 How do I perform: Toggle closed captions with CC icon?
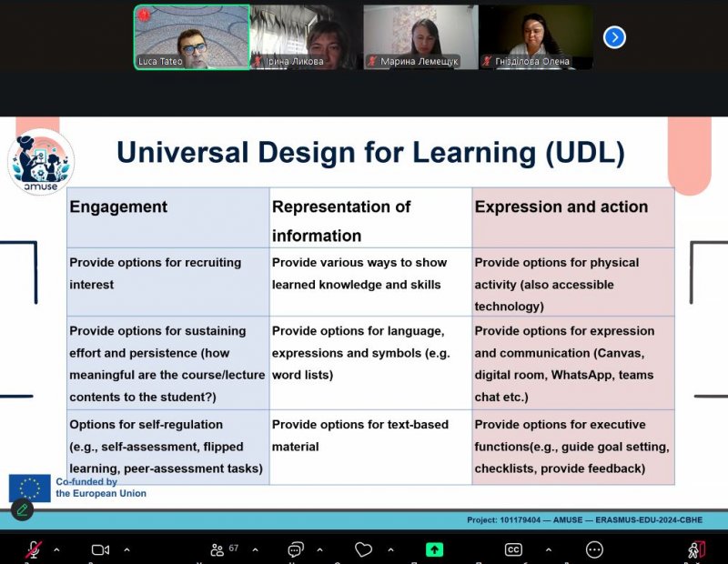click(513, 549)
